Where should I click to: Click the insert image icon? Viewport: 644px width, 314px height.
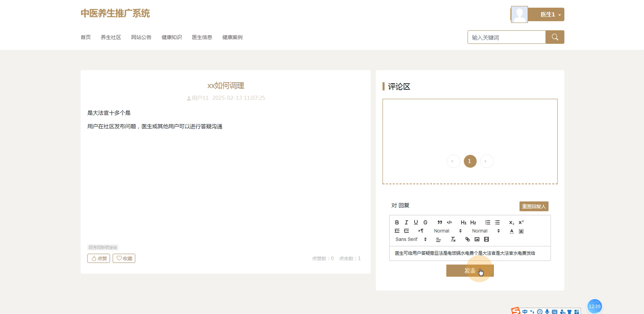[x=477, y=239]
